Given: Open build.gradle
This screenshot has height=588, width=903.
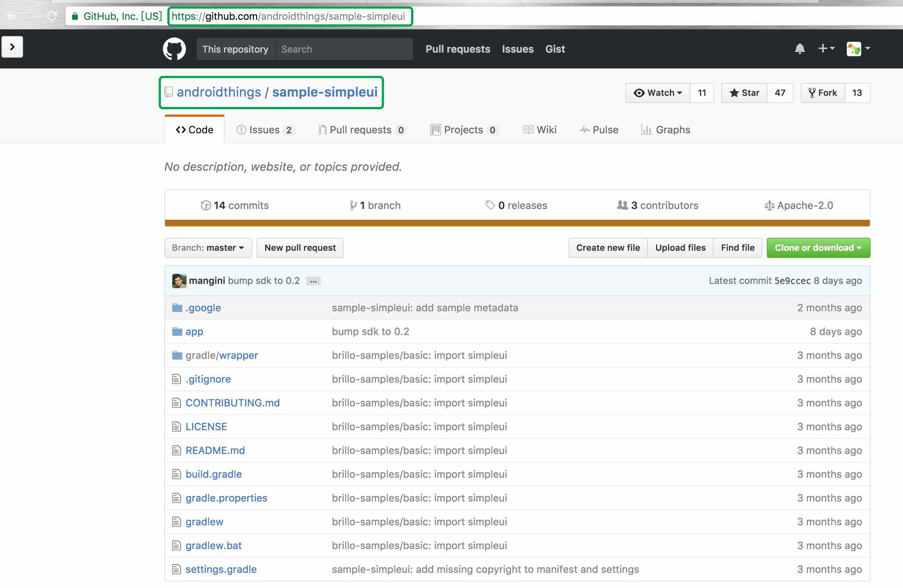Looking at the screenshot, I should pos(214,474).
